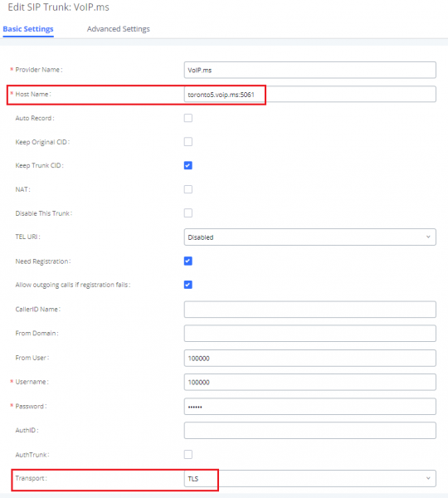The image size is (448, 498).
Task: Edit the Username field
Action: click(x=310, y=382)
